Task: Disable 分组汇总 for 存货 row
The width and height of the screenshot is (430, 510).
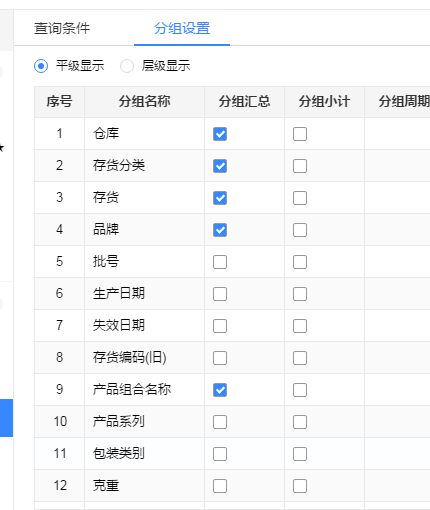Action: (220, 198)
